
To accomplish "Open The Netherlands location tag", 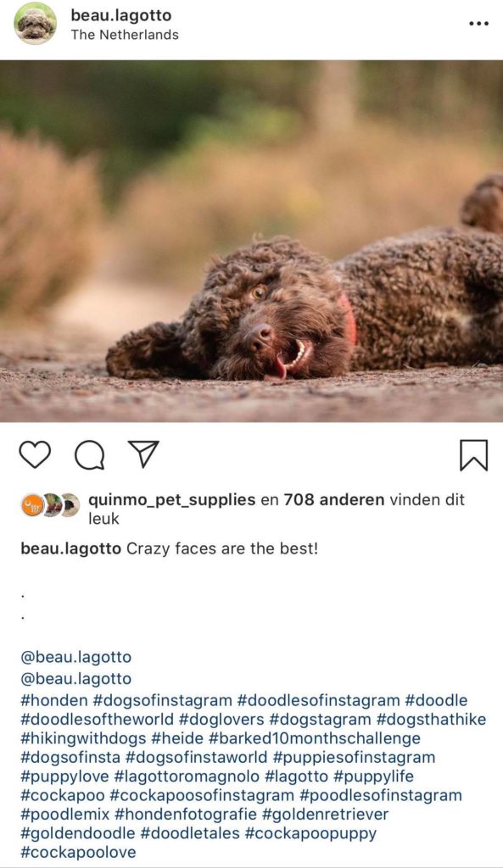I will (x=125, y=35).
